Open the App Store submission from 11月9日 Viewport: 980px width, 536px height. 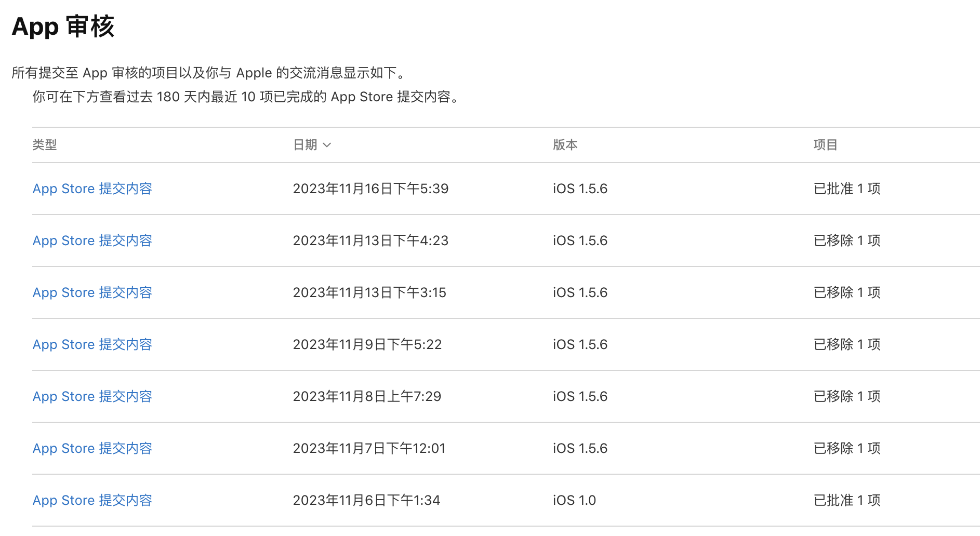(x=92, y=344)
